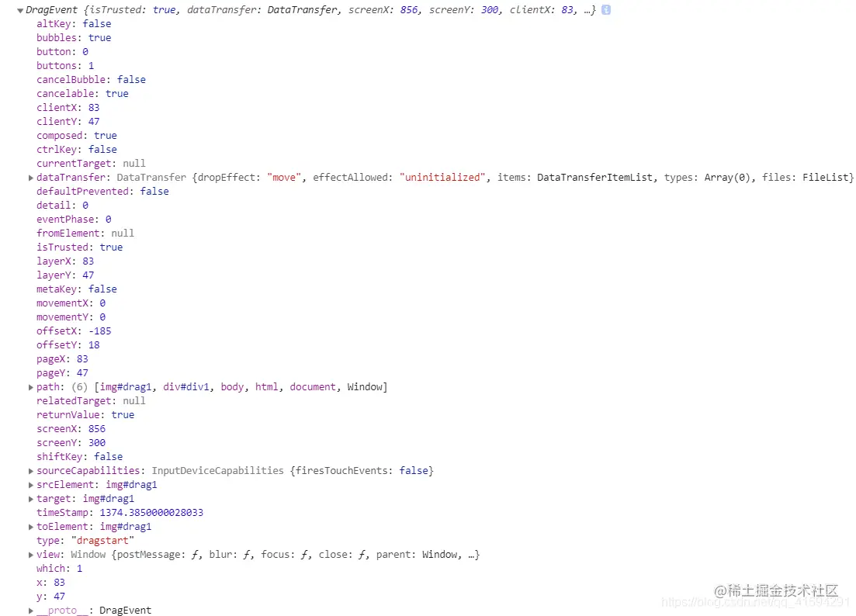Select the type "dragstart" value

tap(102, 541)
